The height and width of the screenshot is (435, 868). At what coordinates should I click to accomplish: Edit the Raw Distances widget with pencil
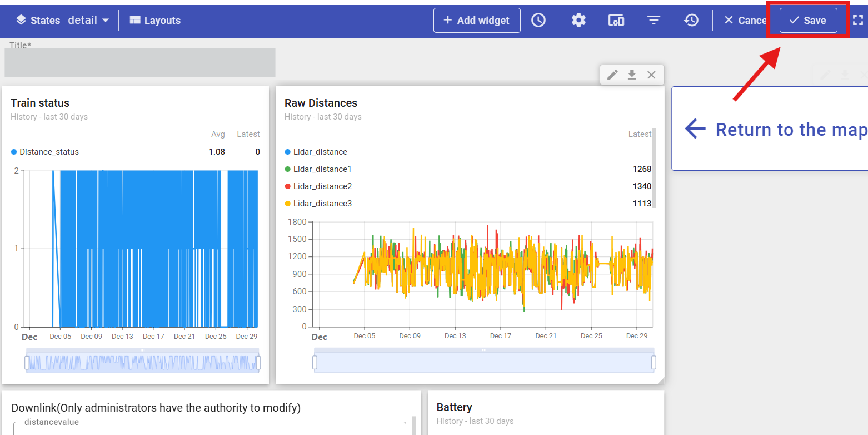tap(612, 75)
